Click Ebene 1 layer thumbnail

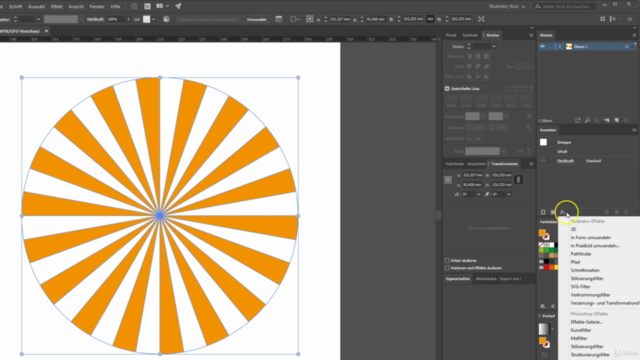click(x=569, y=47)
